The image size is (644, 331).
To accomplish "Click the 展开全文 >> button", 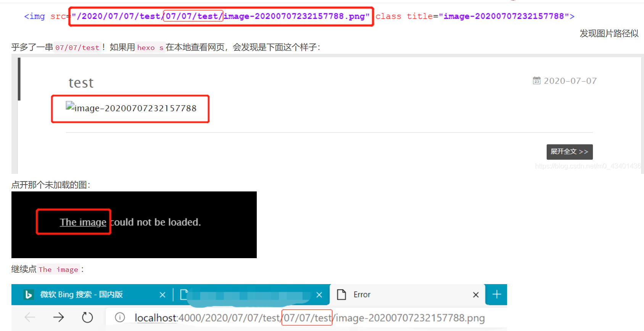I will coord(570,152).
